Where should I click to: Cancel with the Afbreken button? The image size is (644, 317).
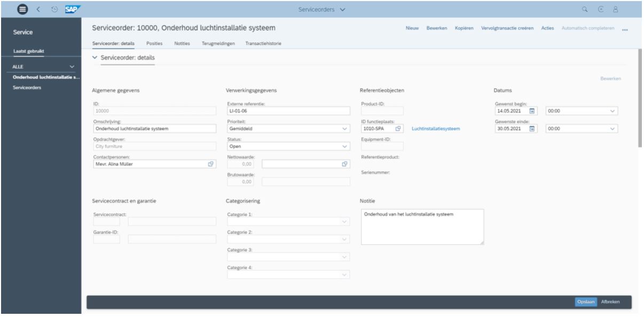pyautogui.click(x=610, y=302)
